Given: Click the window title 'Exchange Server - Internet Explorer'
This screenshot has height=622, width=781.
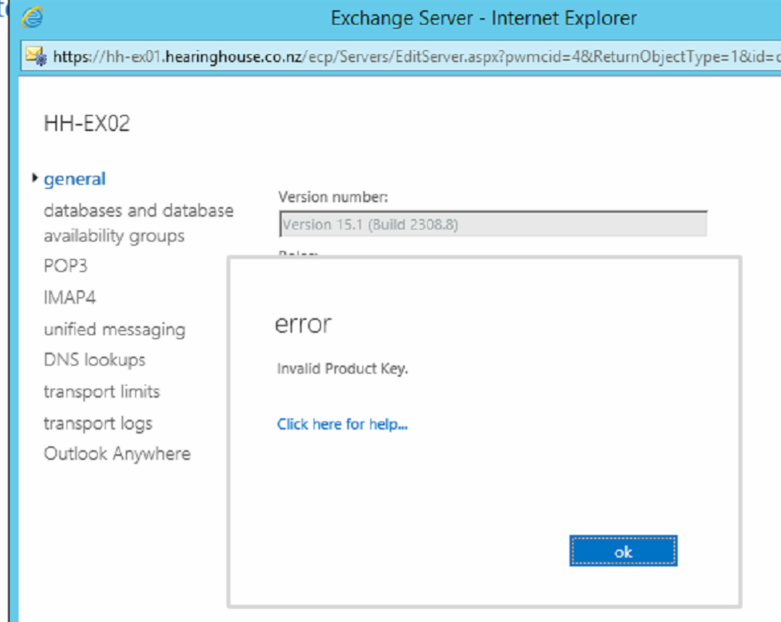Looking at the screenshot, I should 484,18.
